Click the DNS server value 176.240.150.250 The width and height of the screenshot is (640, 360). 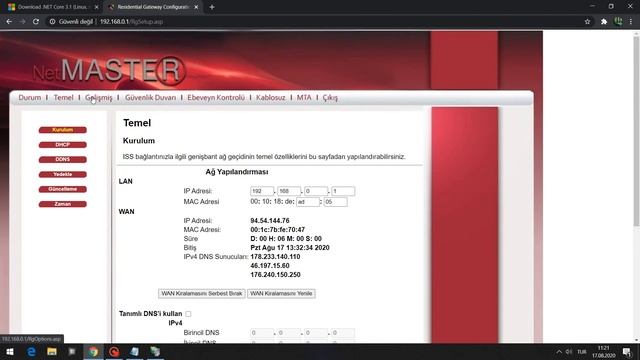275,275
